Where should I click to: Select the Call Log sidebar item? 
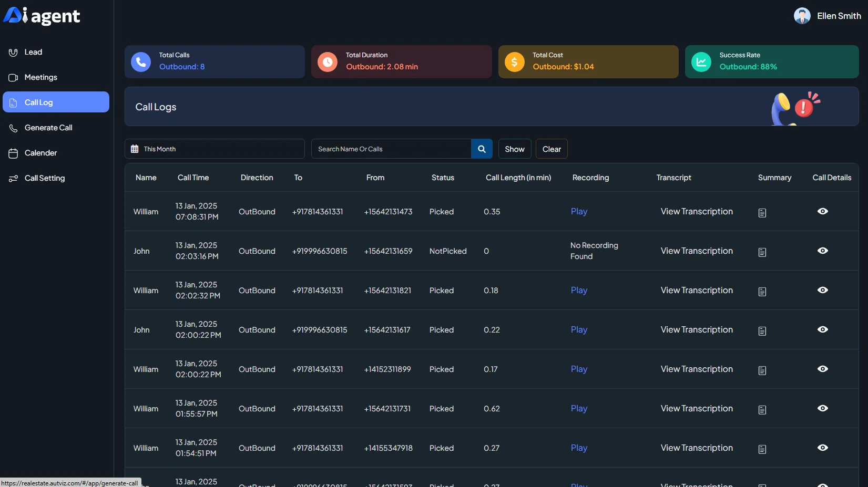pyautogui.click(x=56, y=102)
